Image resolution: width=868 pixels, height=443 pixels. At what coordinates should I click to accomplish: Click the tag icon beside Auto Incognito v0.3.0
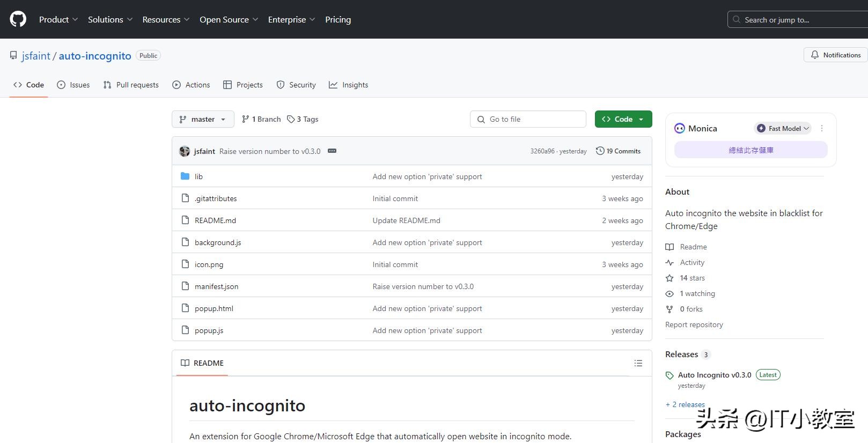click(670, 375)
